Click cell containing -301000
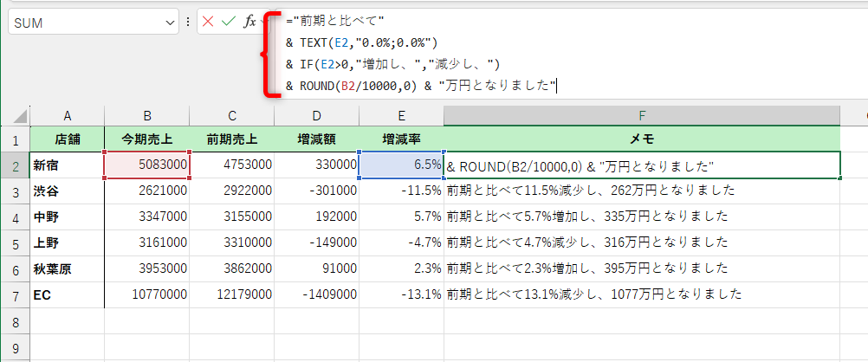 coord(316,191)
